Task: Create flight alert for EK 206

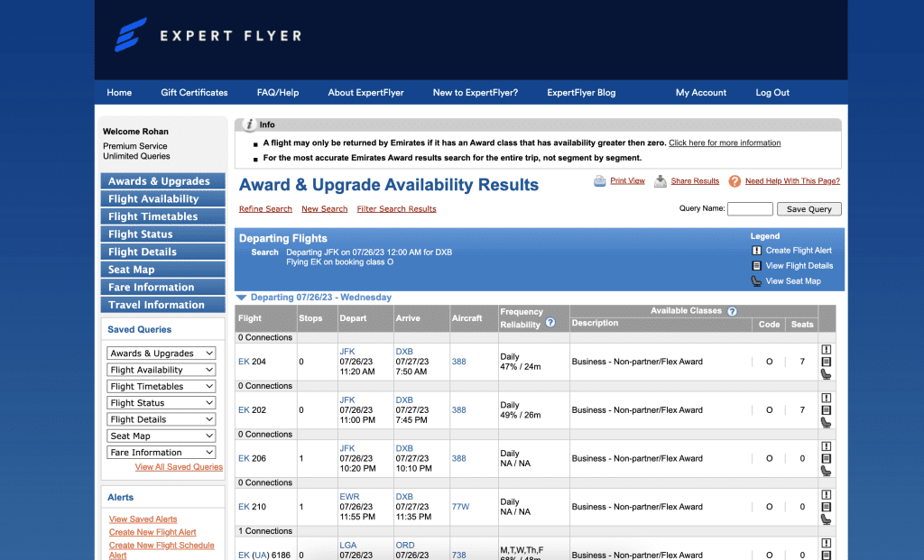Action: click(827, 445)
